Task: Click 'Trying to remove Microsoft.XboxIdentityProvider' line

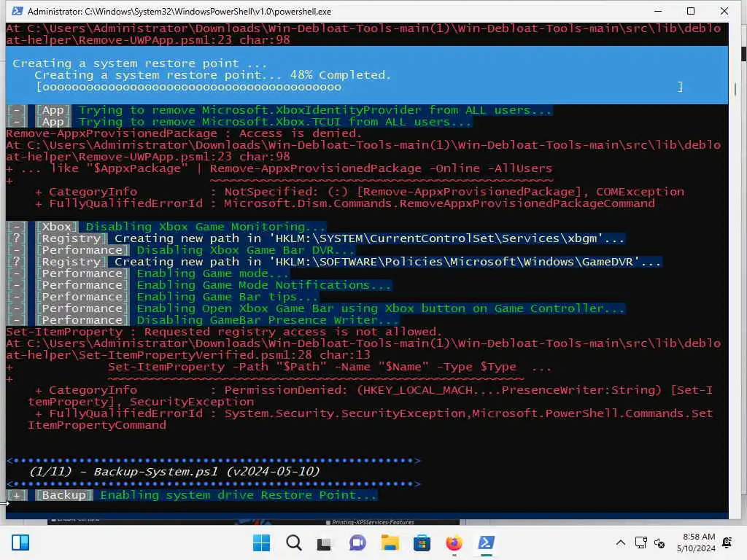Action: coord(315,111)
